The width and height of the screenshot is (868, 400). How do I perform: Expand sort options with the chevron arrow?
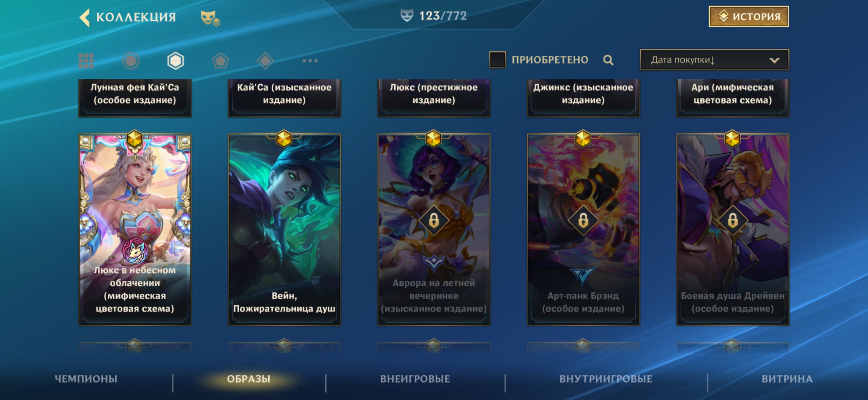[774, 60]
